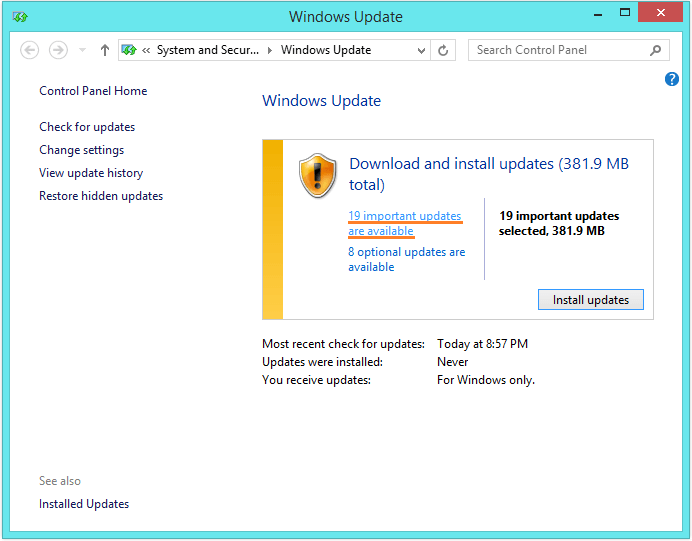Click the magnifier search icon
692x541 pixels.
point(655,50)
